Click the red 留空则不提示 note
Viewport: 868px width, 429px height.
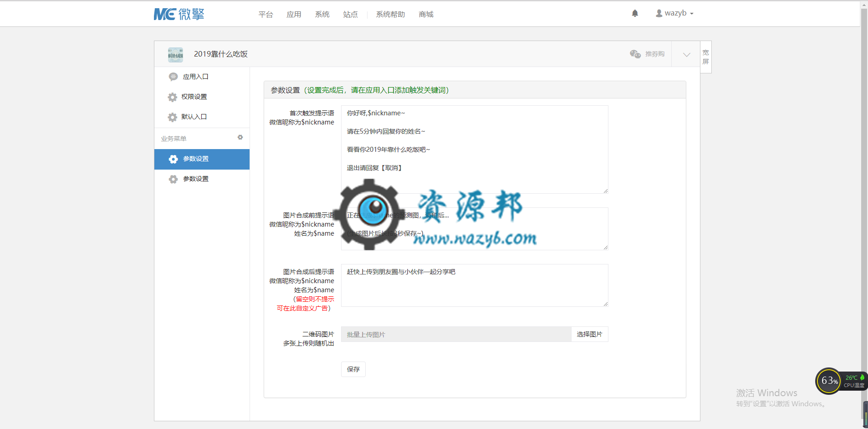[314, 299]
